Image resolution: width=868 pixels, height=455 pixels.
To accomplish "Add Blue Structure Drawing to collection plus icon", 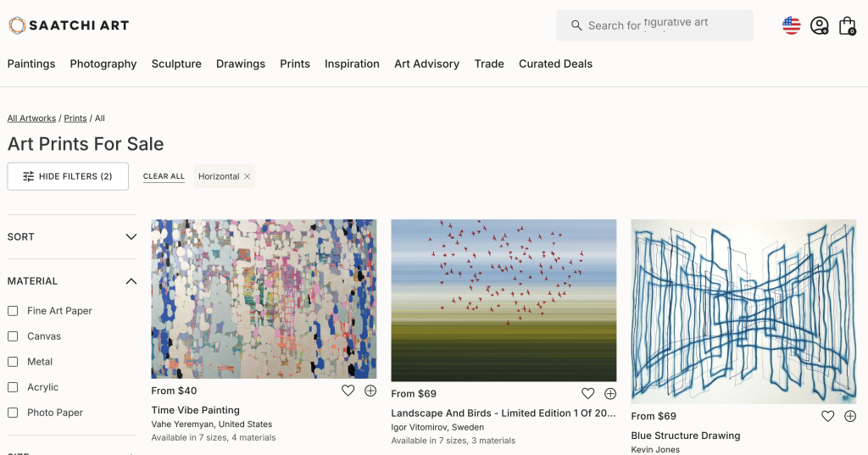I will (850, 416).
